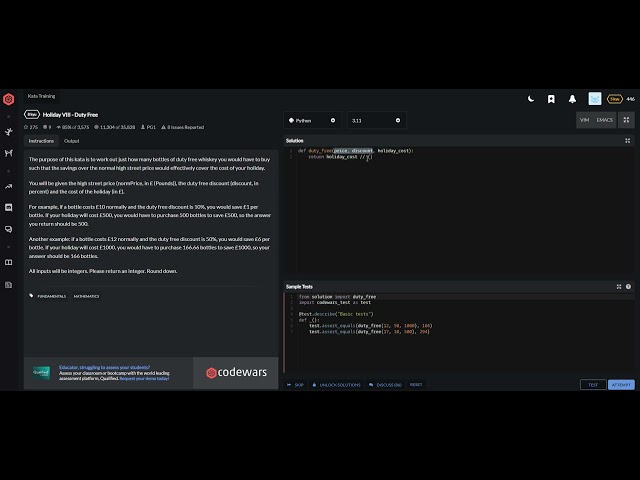
Task: Click the tag icon beside FUNDAMENTALS
Action: coord(31,296)
